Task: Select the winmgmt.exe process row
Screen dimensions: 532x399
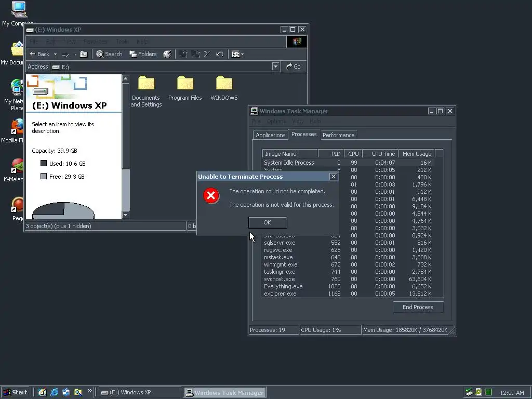Action: point(349,264)
